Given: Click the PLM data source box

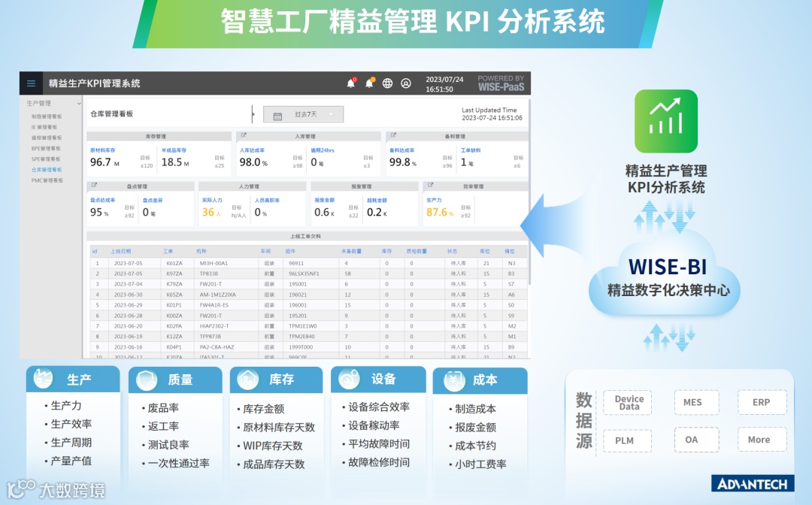Looking at the screenshot, I should (x=628, y=440).
